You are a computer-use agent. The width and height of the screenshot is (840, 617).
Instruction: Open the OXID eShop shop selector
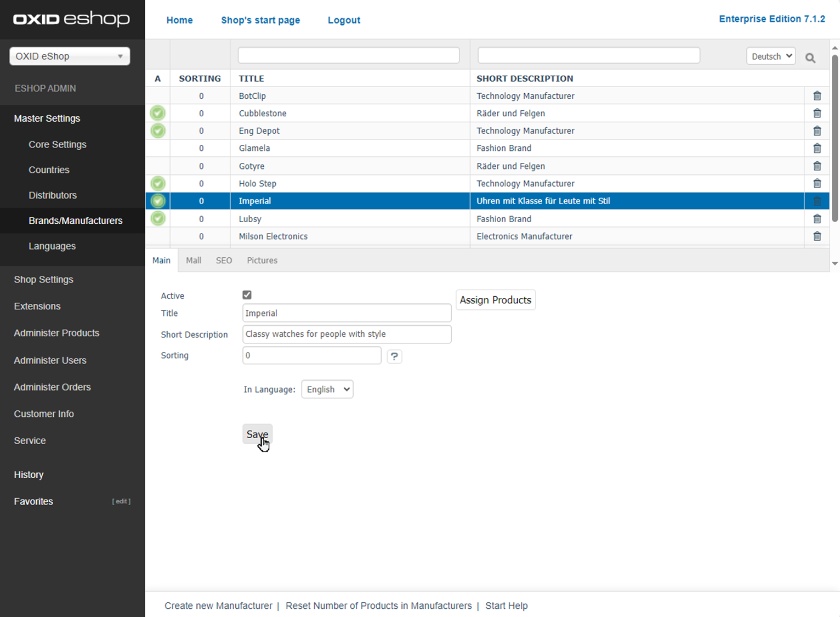point(70,56)
